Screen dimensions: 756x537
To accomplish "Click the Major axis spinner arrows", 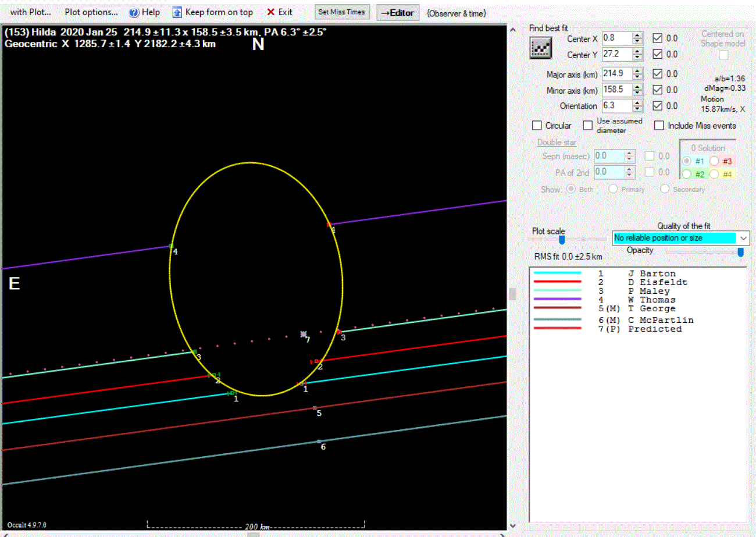I will pyautogui.click(x=638, y=74).
